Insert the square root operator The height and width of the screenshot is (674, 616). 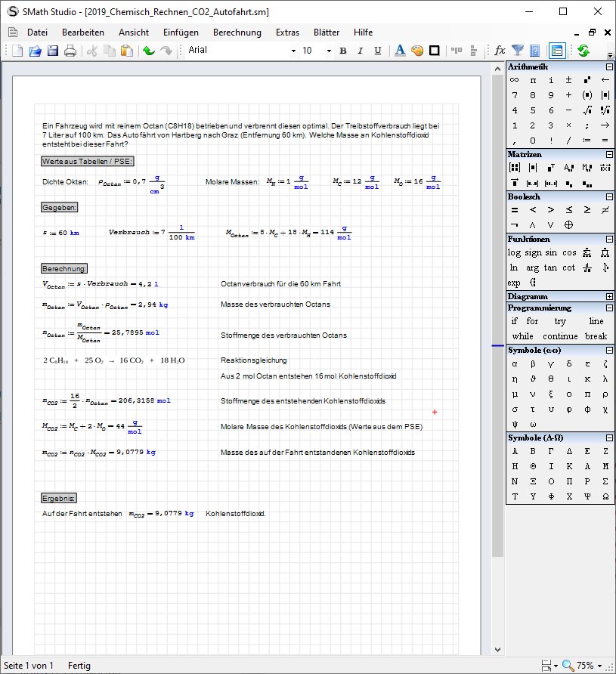click(x=587, y=110)
